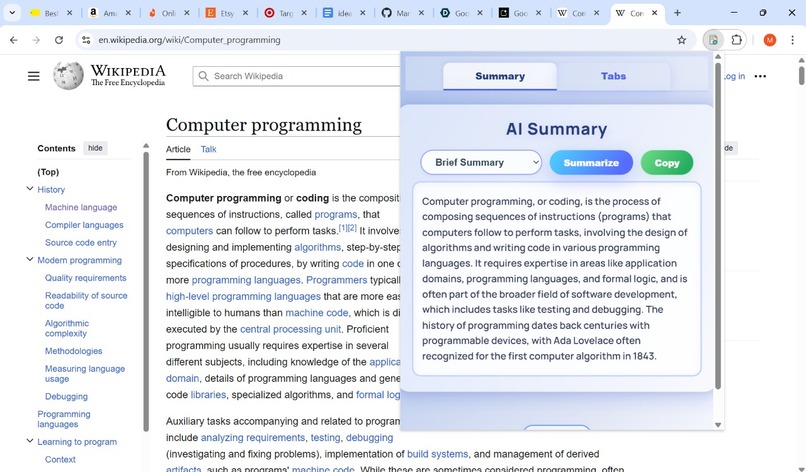Open Readability of source code link
Viewport: 806px width, 472px height.
pos(86,300)
